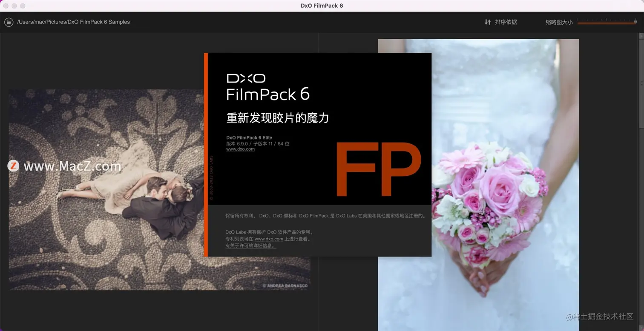Visit the www.dxo.com link under version
This screenshot has height=331, width=644.
click(x=240, y=149)
